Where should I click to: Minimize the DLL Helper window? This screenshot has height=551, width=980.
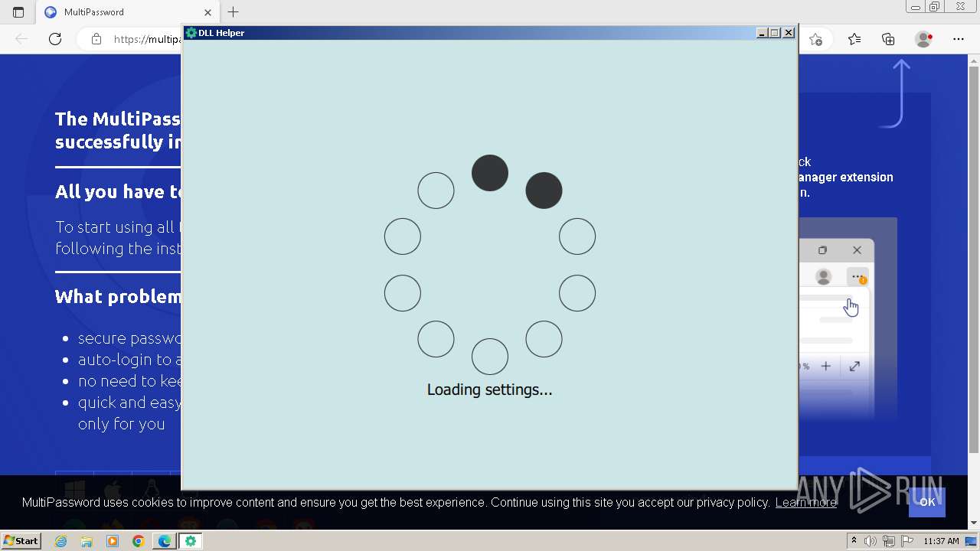click(x=762, y=33)
